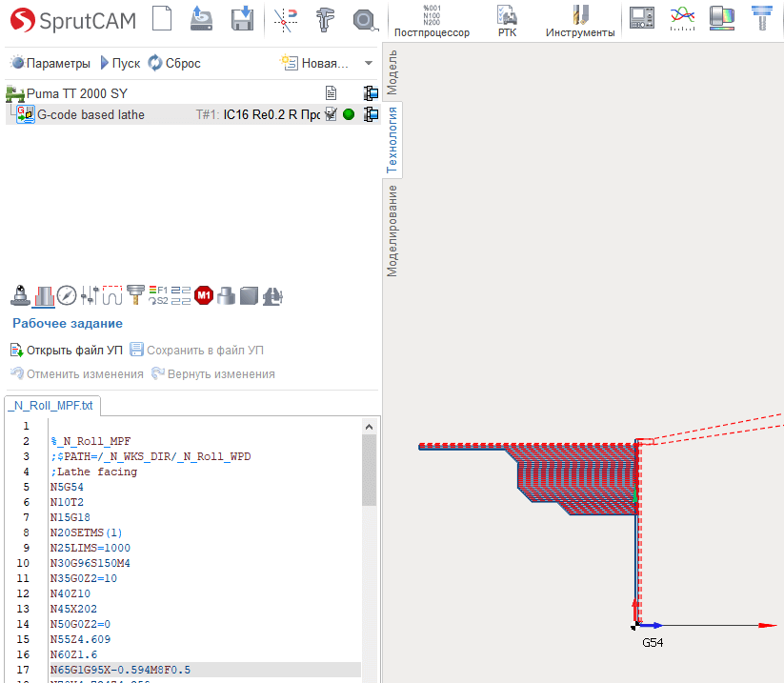Click code line N30G96S150M4
This screenshot has width=784, height=683.
tap(90, 563)
